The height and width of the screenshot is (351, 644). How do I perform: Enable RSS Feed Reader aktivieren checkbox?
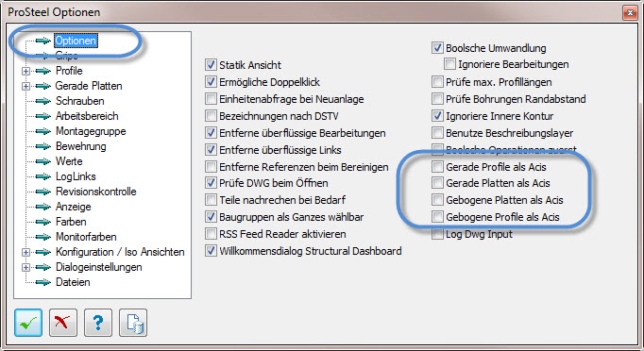211,234
